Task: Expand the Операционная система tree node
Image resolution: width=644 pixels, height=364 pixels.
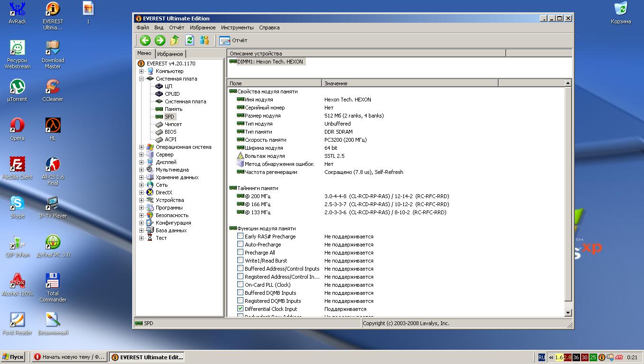Action: click(141, 147)
